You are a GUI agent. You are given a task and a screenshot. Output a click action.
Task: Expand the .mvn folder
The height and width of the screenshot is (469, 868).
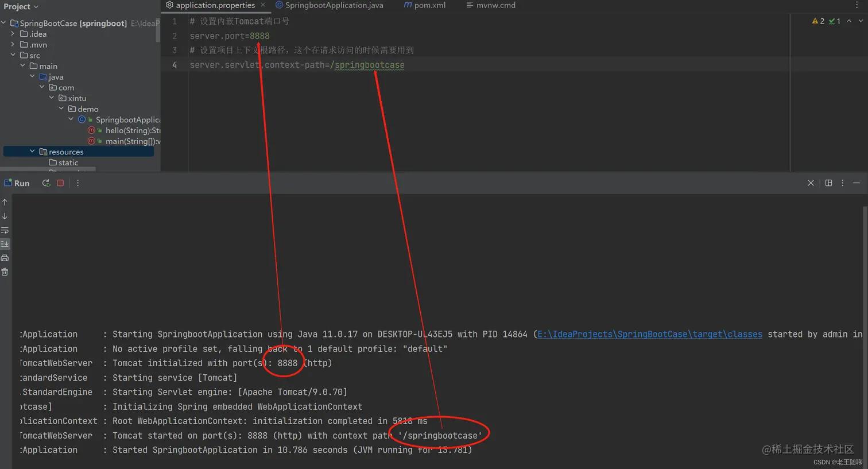13,44
